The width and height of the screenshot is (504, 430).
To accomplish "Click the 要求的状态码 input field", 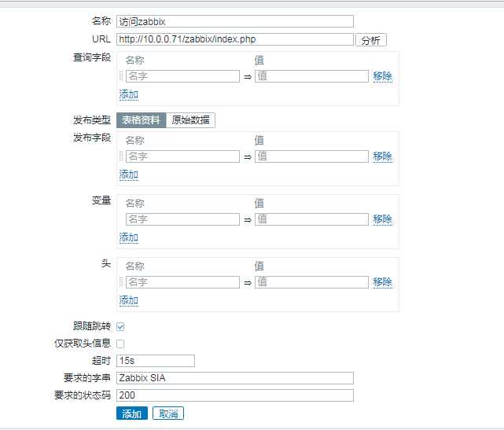I will tap(234, 395).
